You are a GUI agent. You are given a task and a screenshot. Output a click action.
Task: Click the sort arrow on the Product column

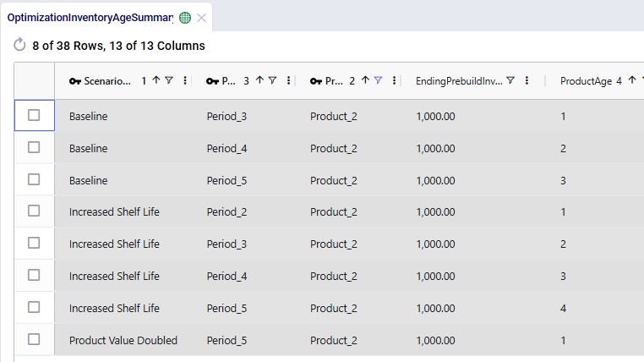pyautogui.click(x=365, y=80)
